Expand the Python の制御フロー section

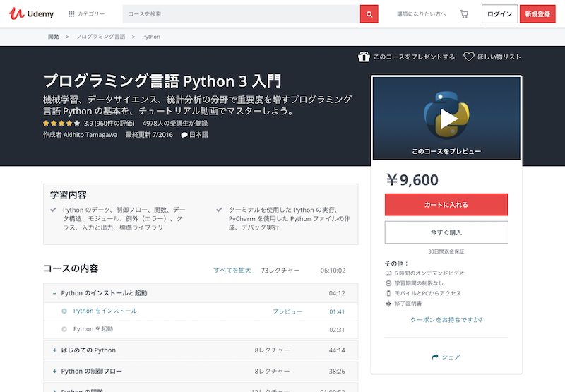pyautogui.click(x=201, y=371)
